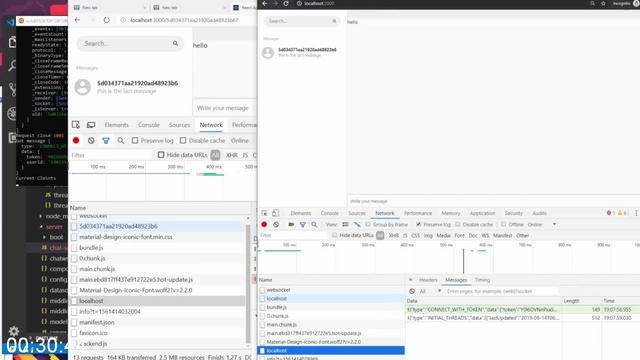Open VS Code settings gear
The image size is (640, 360).
(13, 331)
